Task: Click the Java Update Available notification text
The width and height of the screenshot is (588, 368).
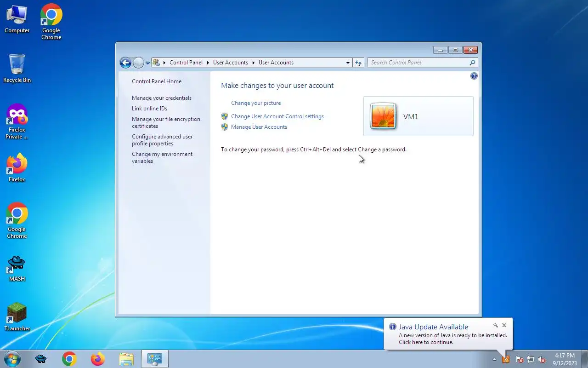Action: [433, 327]
